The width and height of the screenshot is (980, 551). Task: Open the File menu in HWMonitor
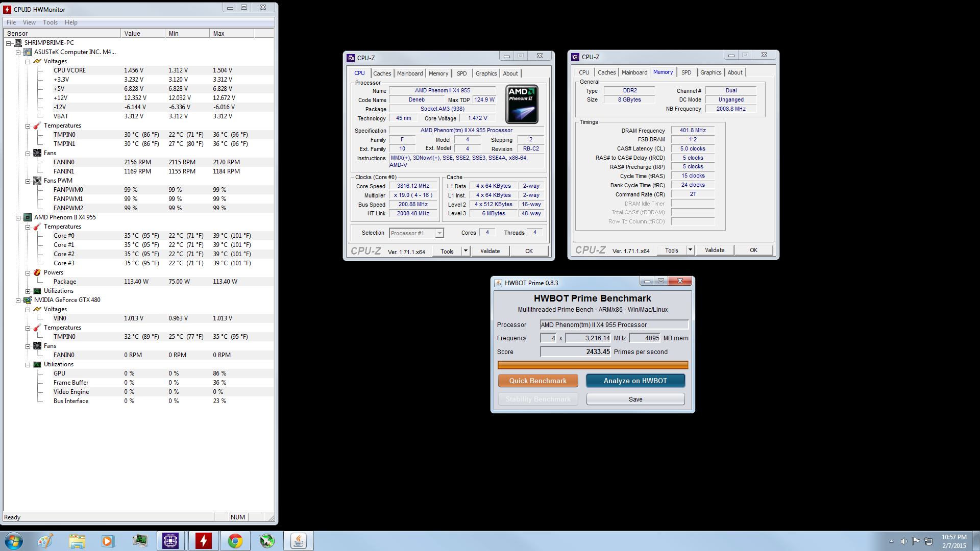coord(11,22)
